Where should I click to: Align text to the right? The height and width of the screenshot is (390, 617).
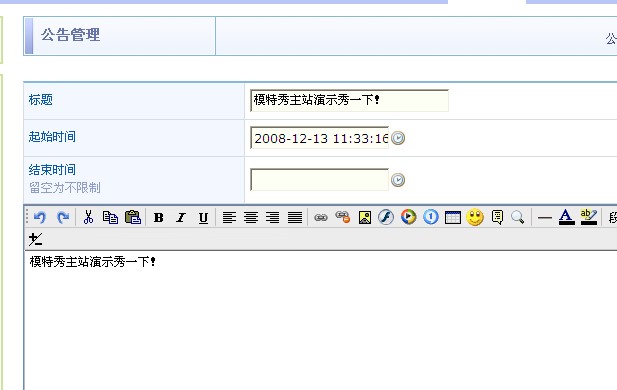273,218
